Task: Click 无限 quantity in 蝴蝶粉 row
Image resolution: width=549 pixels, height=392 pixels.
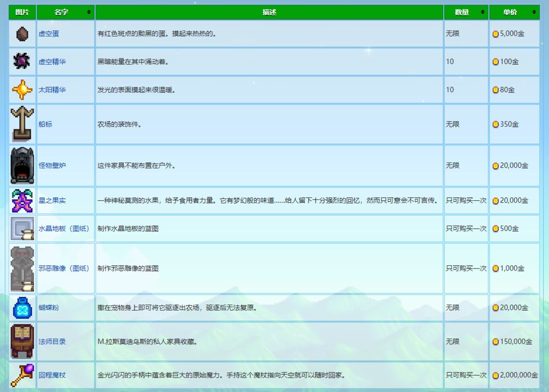Action: [x=453, y=308]
